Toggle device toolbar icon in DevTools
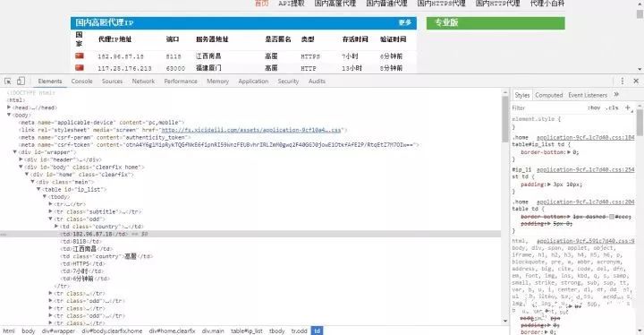 tap(21, 82)
